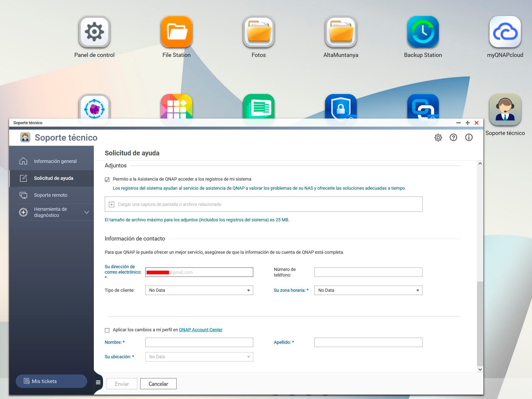Open Tipo de cliente dropdown
Screen dimensions: 532x399
[199, 290]
